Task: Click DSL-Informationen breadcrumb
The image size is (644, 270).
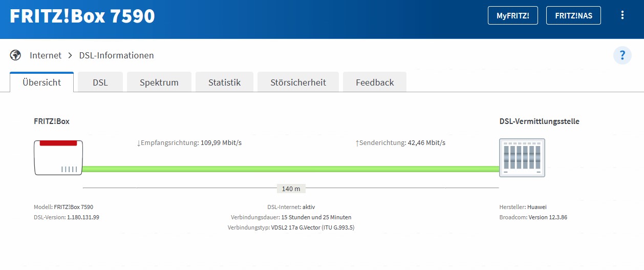Action: pyautogui.click(x=116, y=55)
